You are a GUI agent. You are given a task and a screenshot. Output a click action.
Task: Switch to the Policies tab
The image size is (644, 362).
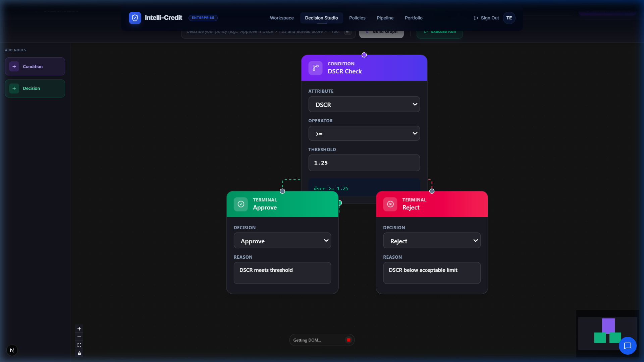click(x=357, y=18)
